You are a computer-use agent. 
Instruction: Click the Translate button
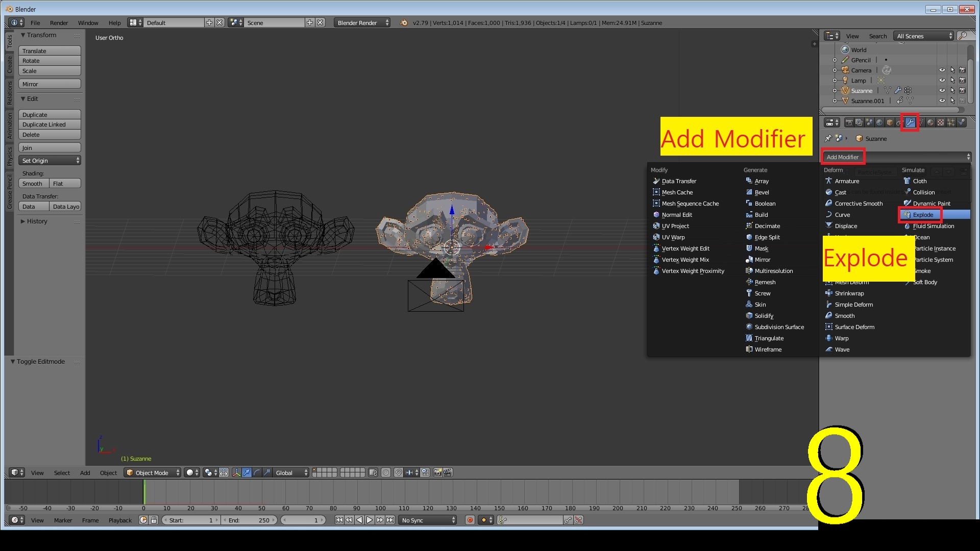point(50,51)
